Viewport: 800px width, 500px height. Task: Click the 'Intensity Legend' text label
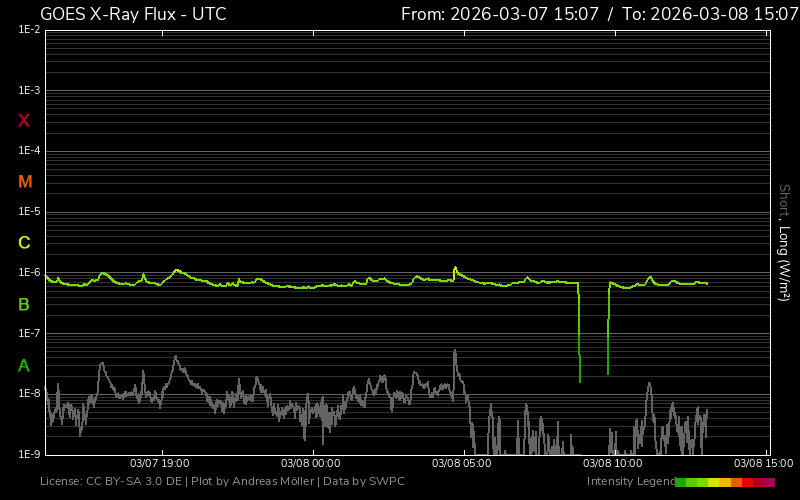[x=630, y=482]
